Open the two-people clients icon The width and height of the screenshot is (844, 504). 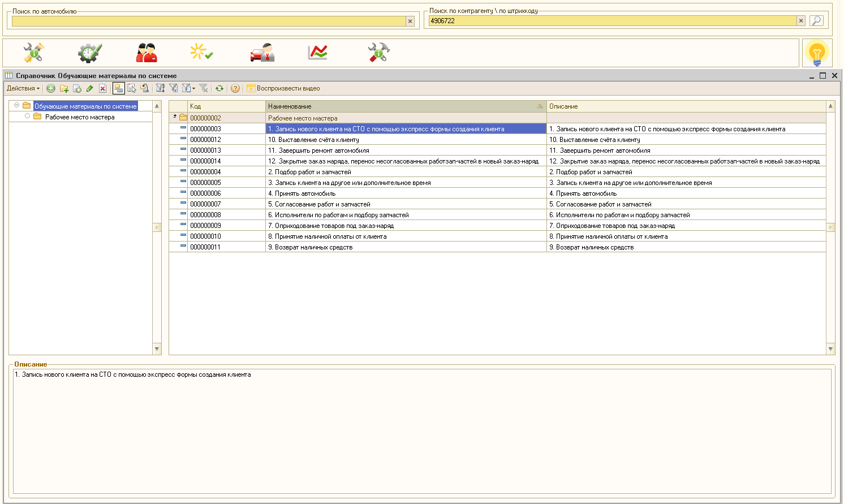coord(147,53)
